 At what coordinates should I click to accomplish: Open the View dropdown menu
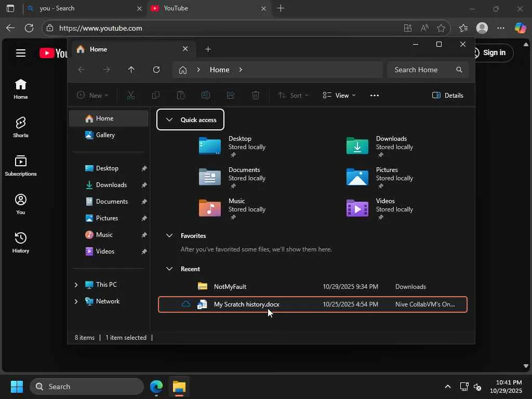339,95
